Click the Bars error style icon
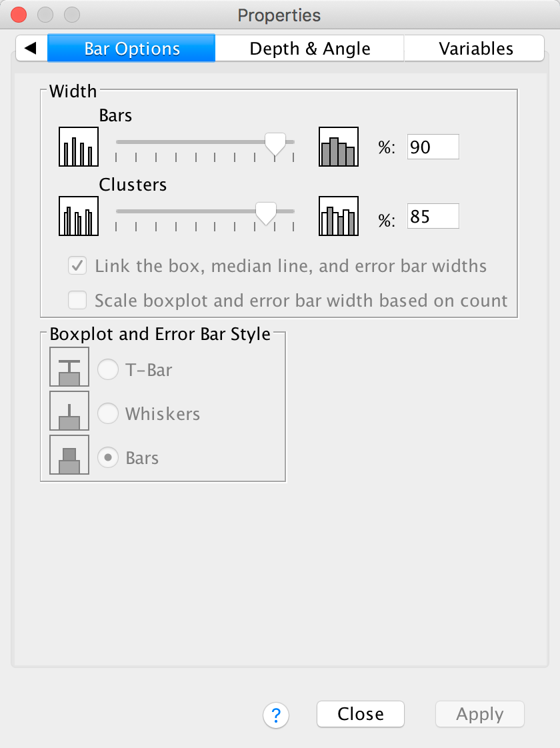The height and width of the screenshot is (748, 560). pos(69,455)
